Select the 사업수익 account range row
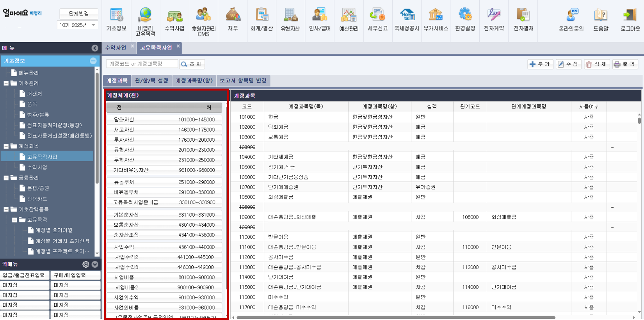The image size is (644, 320). pos(164,247)
